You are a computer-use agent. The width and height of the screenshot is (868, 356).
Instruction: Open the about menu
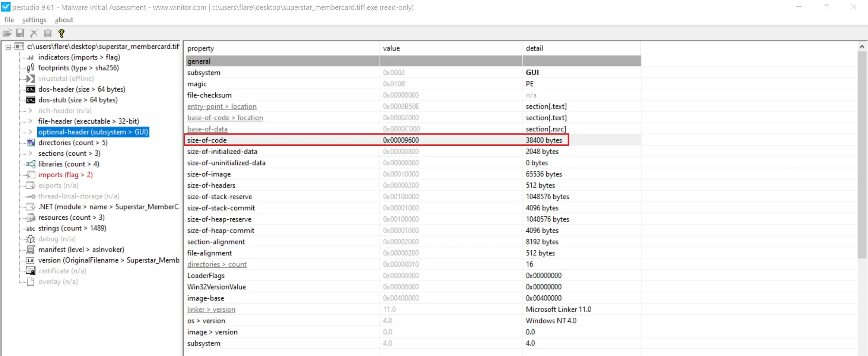click(64, 20)
